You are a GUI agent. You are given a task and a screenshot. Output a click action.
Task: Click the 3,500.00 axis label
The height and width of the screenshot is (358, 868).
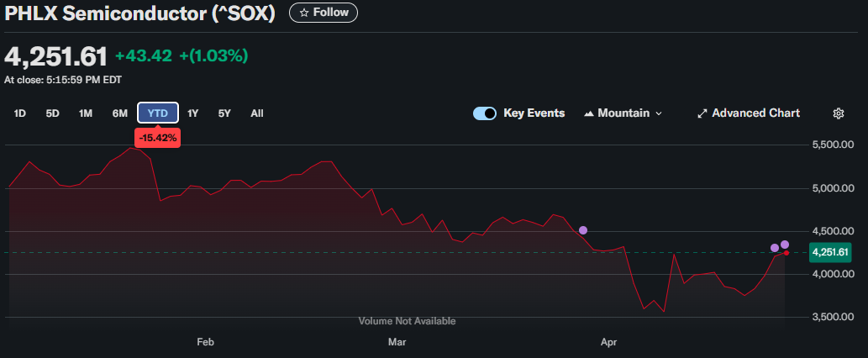pos(833,317)
